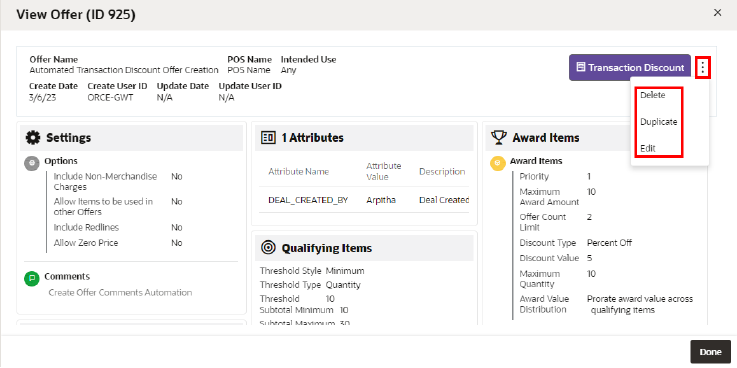
Task: Click the Description column header
Action: 442,172
